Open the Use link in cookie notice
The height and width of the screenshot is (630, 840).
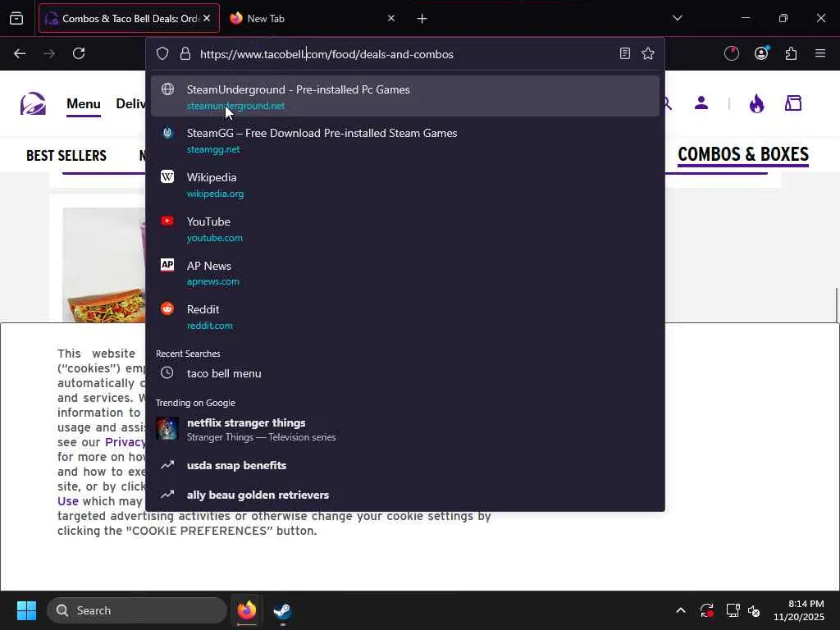pyautogui.click(x=68, y=501)
